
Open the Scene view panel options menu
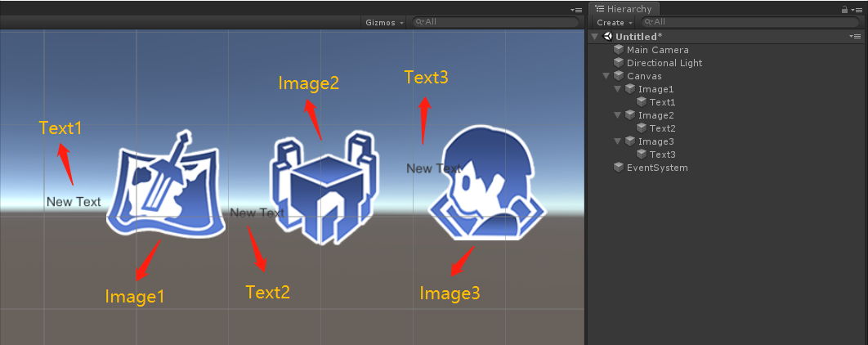[576, 9]
